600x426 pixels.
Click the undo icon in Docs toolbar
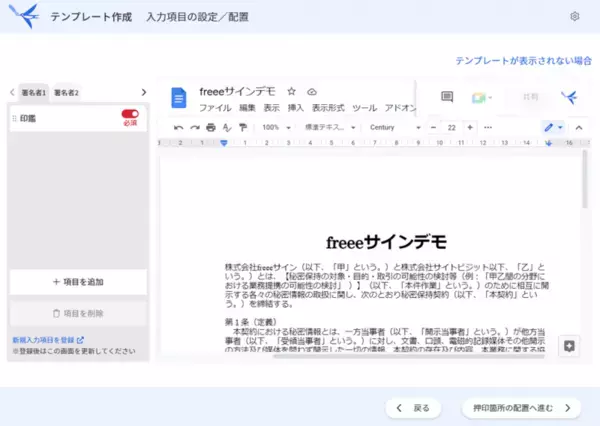pyautogui.click(x=179, y=128)
